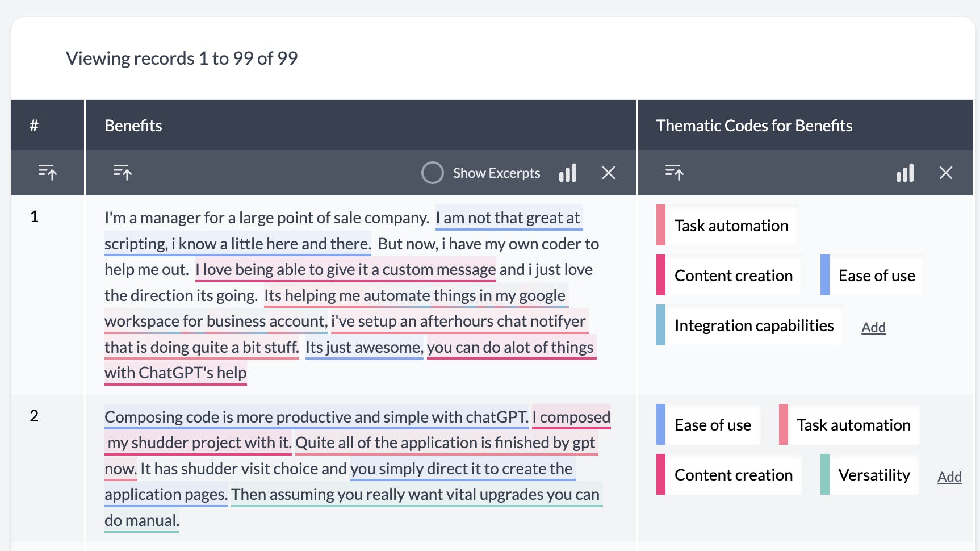Add a code to record 2
This screenshot has height=551, width=980.
point(949,477)
